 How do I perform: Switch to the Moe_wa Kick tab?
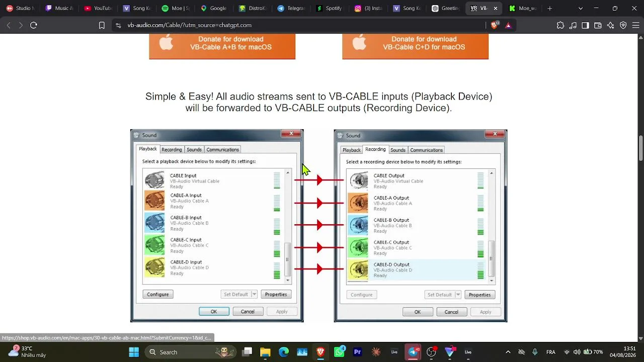(x=523, y=8)
